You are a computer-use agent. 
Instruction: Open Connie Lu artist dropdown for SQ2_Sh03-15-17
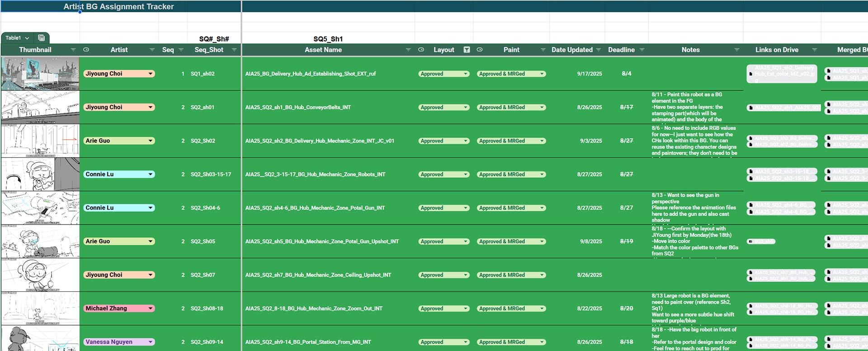pyautogui.click(x=119, y=174)
